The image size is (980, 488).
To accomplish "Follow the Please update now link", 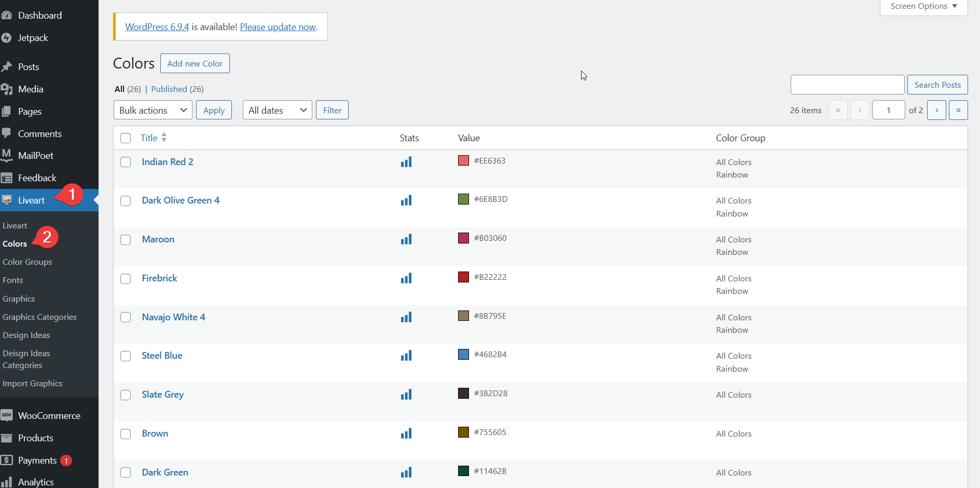I will click(x=278, y=26).
